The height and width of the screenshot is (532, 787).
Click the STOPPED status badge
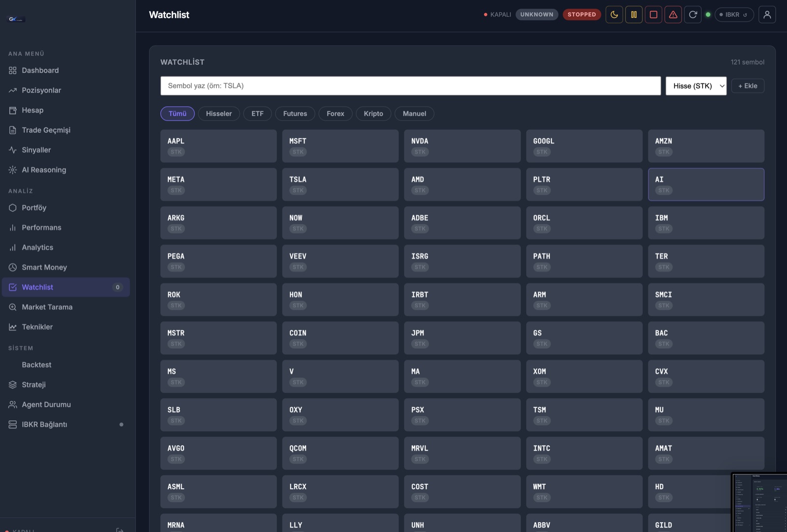(582, 15)
